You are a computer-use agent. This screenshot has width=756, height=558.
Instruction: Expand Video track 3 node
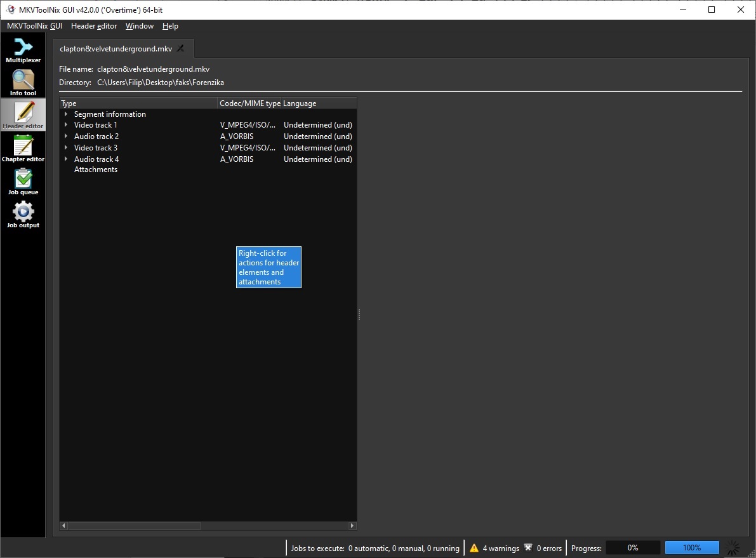66,148
